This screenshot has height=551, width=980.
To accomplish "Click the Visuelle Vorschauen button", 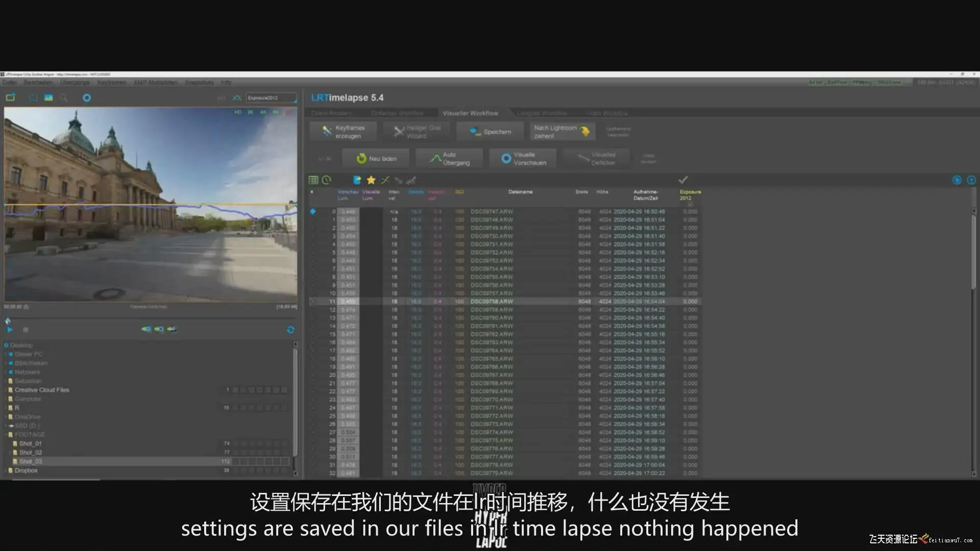I will pyautogui.click(x=523, y=159).
